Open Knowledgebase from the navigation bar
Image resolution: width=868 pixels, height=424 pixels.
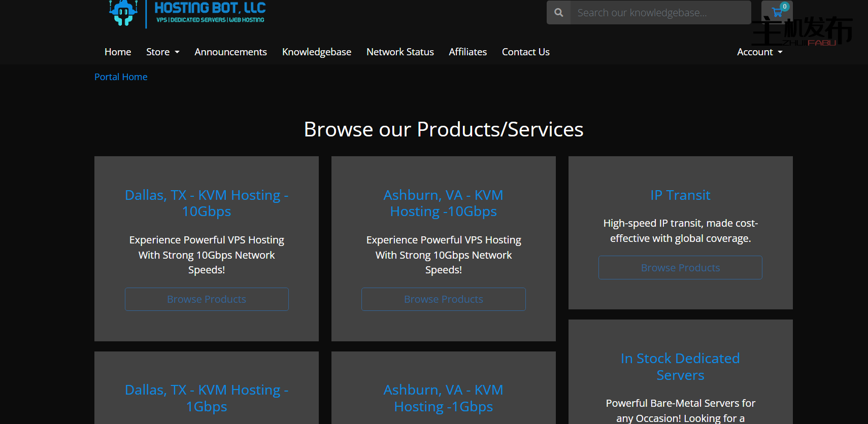coord(317,52)
